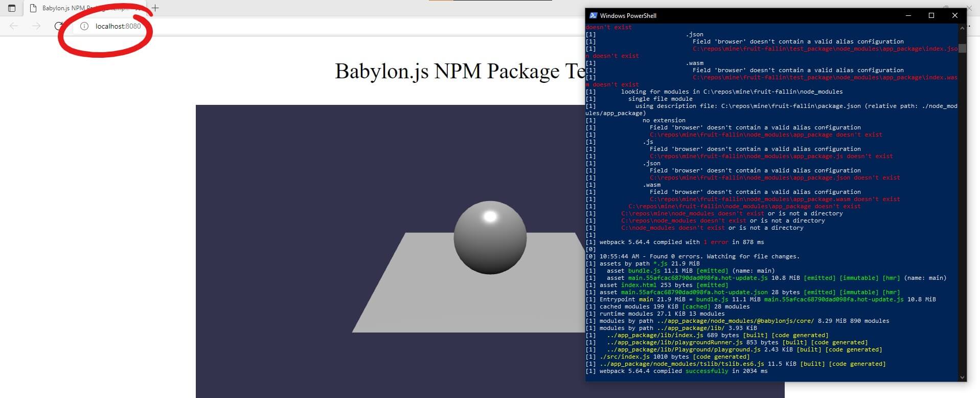The width and height of the screenshot is (980, 398).
Task: Click the 'playgroundRunner.js 853 bytes' line
Action: coord(726,342)
